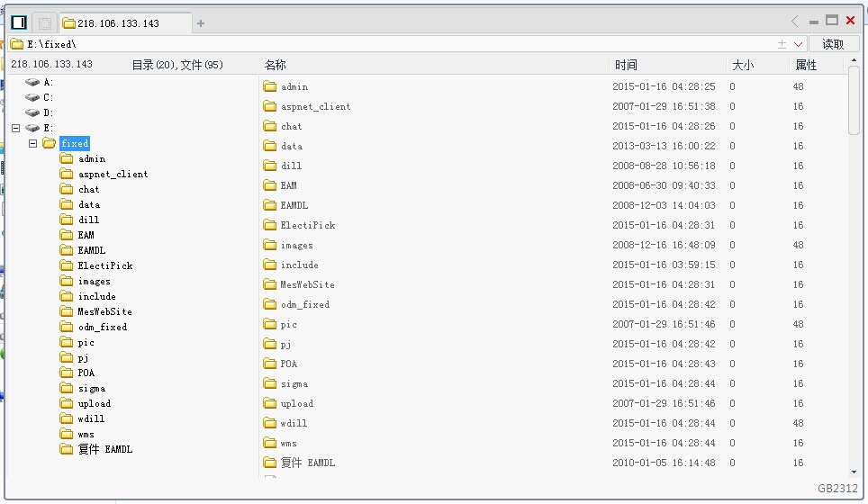
Task: Click the dotted square tab icon
Action: [x=45, y=23]
